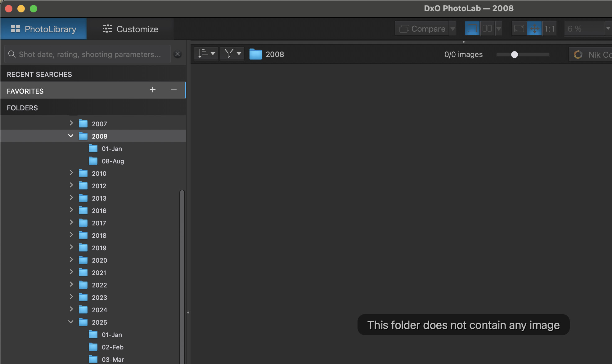
Task: Expand the 2010 folder
Action: [71, 173]
